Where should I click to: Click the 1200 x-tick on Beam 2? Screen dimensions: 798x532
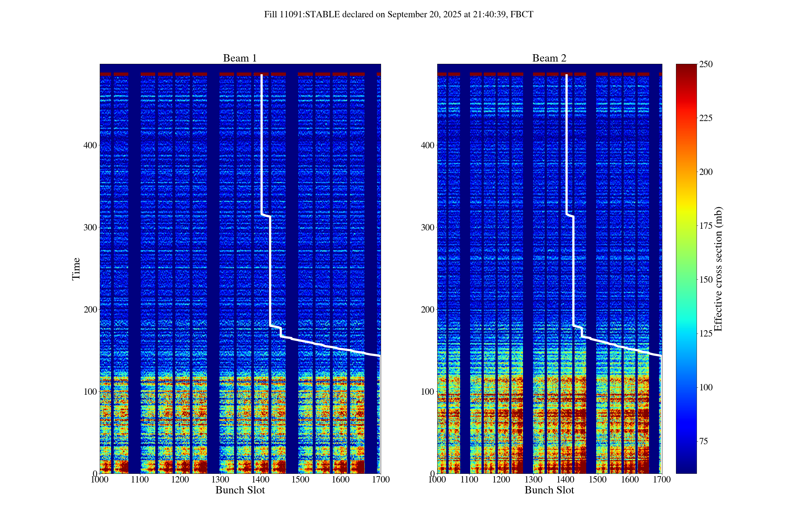coord(501,479)
